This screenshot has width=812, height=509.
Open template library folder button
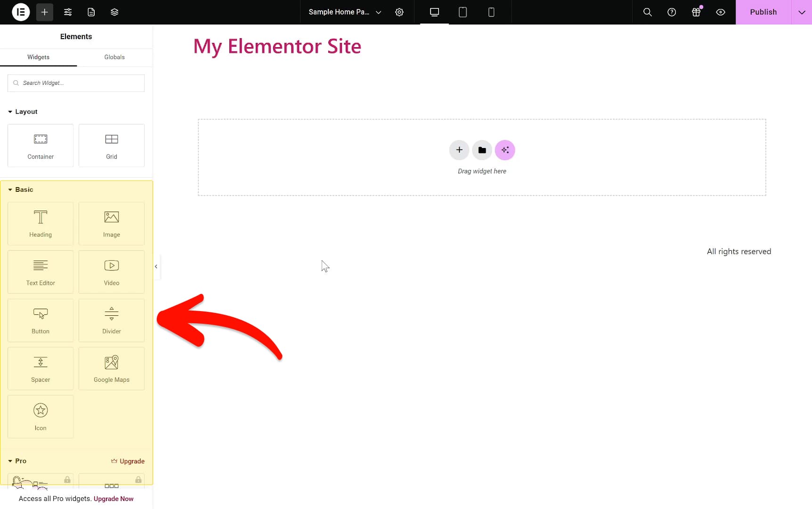tap(482, 150)
